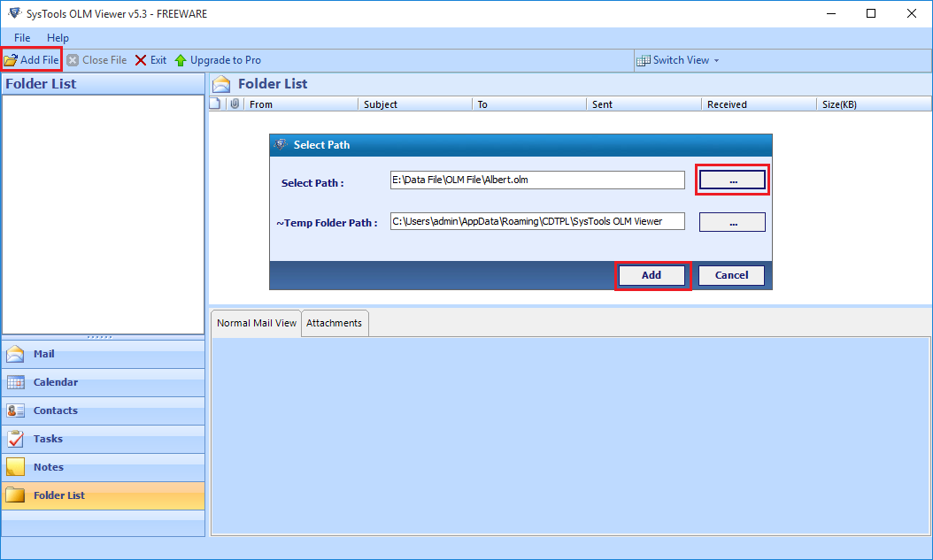Close the OLM Viewer window
Viewport: 933px width, 560px height.
[912, 13]
